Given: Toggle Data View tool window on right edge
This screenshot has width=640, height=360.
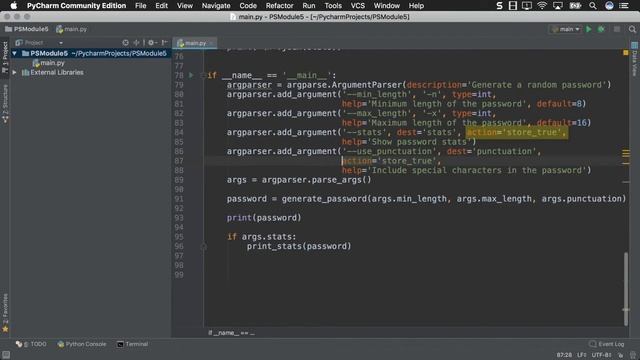Looking at the screenshot, I should (x=635, y=59).
